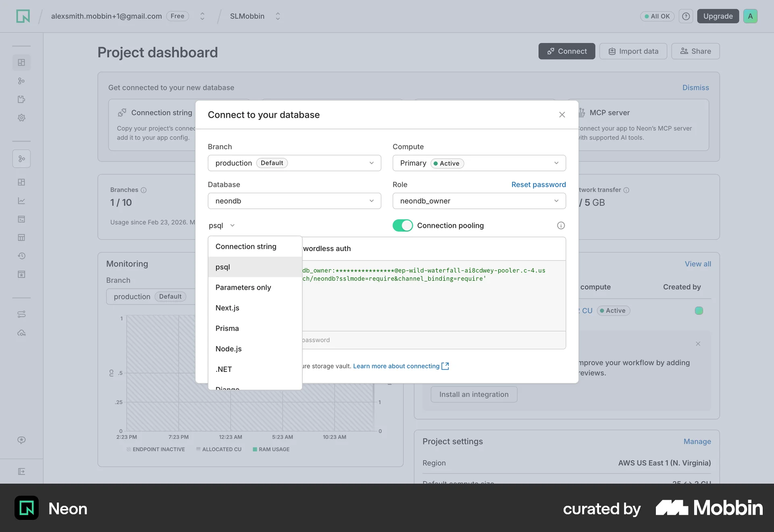Open the account switcher chevrons
This screenshot has height=532, width=774.
pyautogui.click(x=202, y=16)
